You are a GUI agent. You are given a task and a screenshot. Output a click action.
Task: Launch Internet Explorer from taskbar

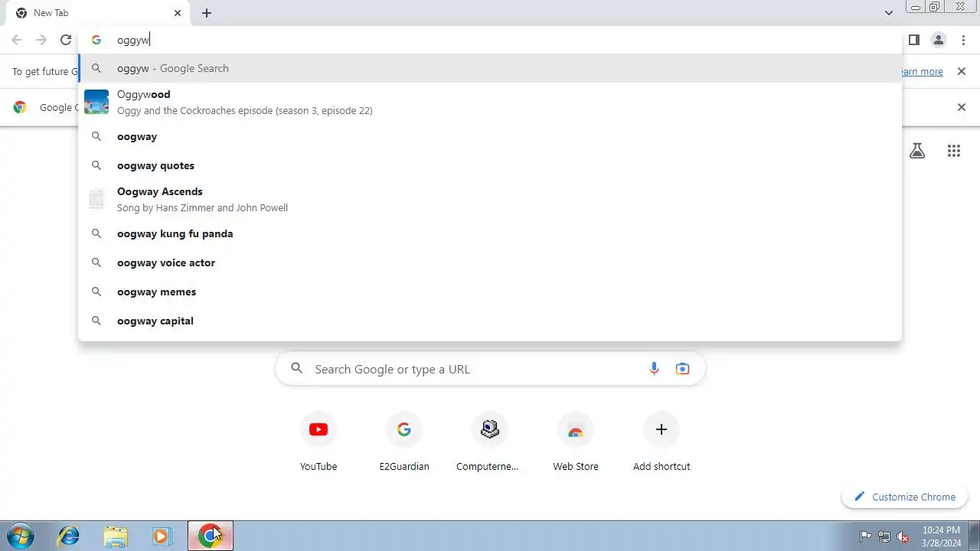click(69, 536)
